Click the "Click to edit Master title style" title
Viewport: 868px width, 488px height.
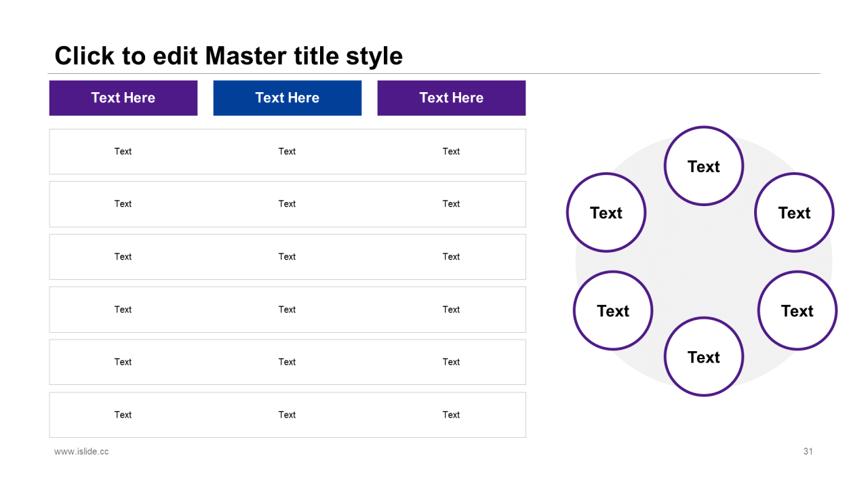[x=229, y=56]
